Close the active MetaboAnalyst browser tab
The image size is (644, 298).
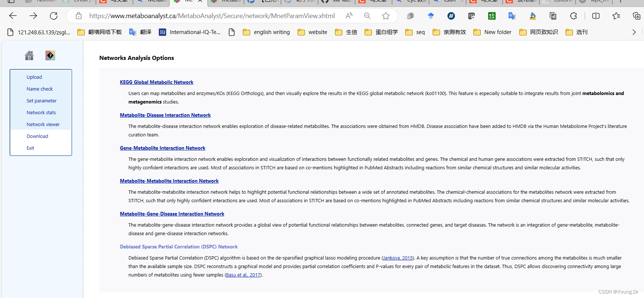tap(200, 1)
